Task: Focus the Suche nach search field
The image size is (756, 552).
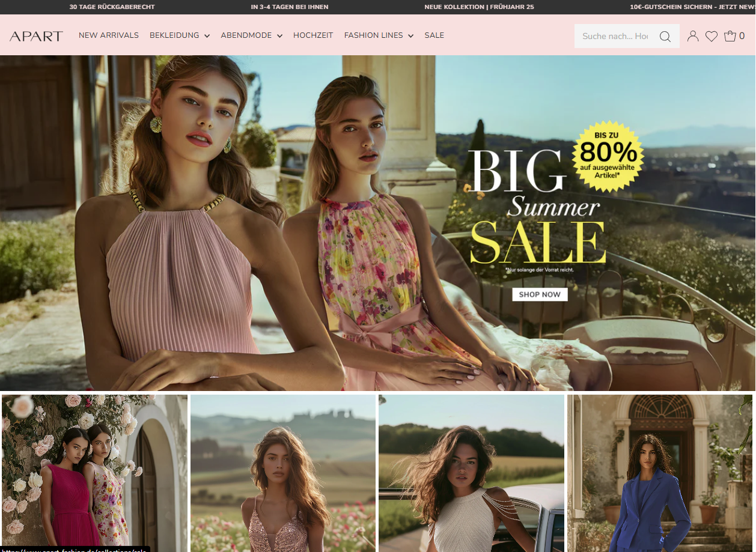Action: point(615,36)
